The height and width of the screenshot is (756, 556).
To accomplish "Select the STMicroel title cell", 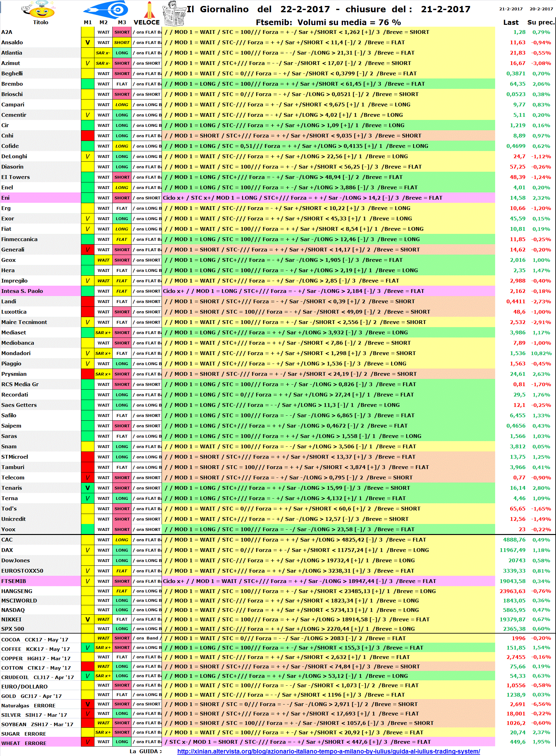I will pyautogui.click(x=40, y=456).
